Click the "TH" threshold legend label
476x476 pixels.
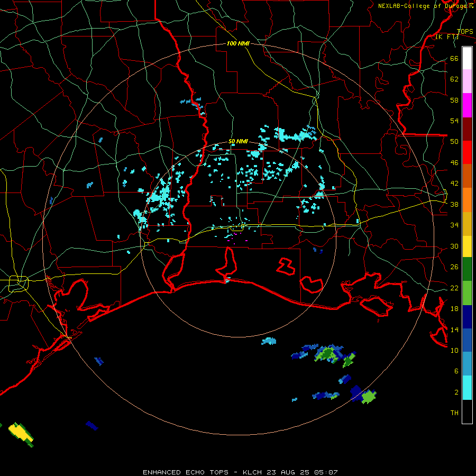pos(454,413)
